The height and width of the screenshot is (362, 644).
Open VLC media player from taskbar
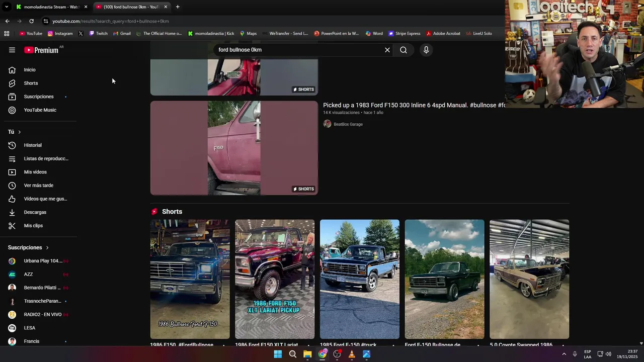click(x=352, y=354)
